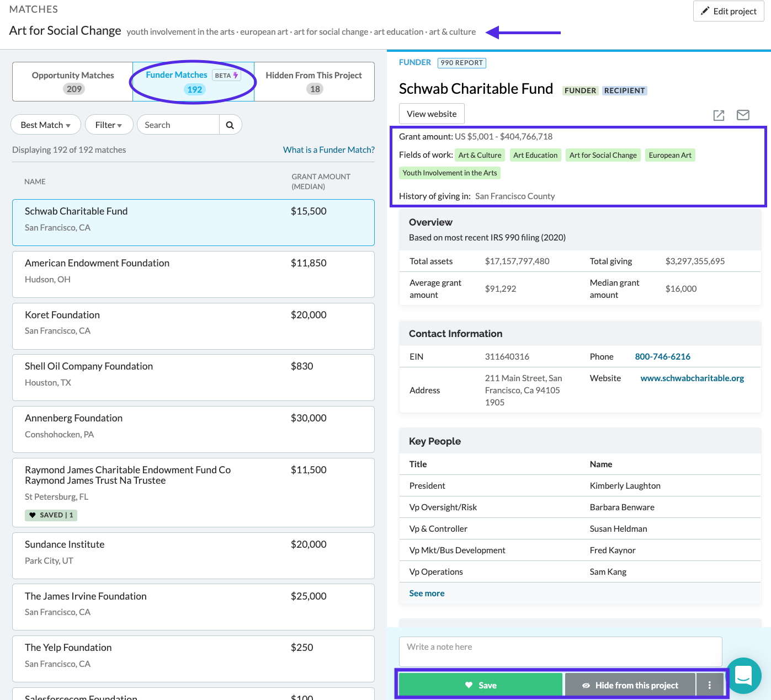Select Sundance Institute row
This screenshot has height=700, width=771.
[x=193, y=555]
